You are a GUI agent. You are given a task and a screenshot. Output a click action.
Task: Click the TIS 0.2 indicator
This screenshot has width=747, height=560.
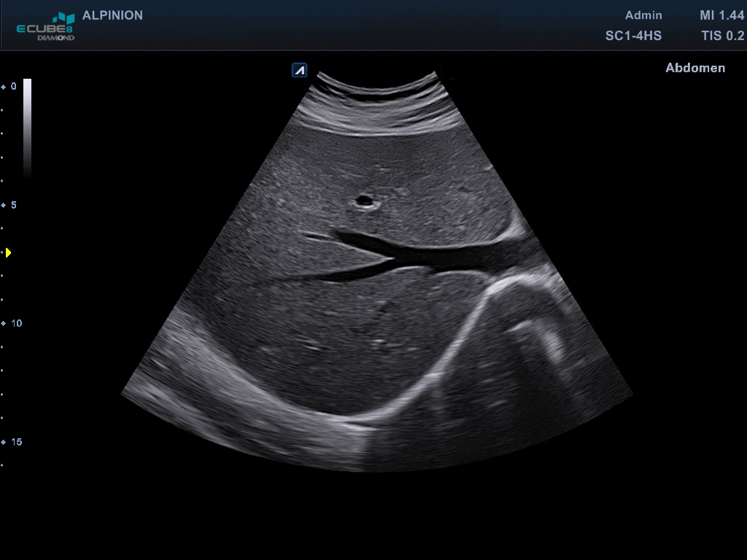click(722, 35)
